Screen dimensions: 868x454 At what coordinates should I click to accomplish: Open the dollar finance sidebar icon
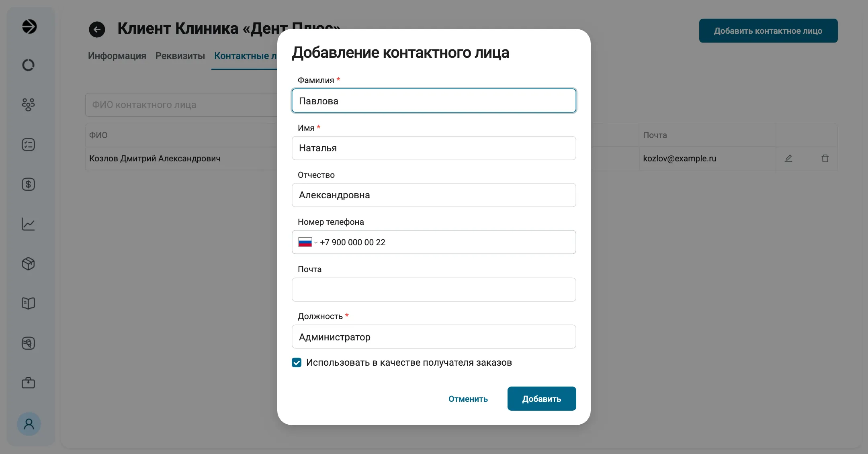click(x=28, y=184)
